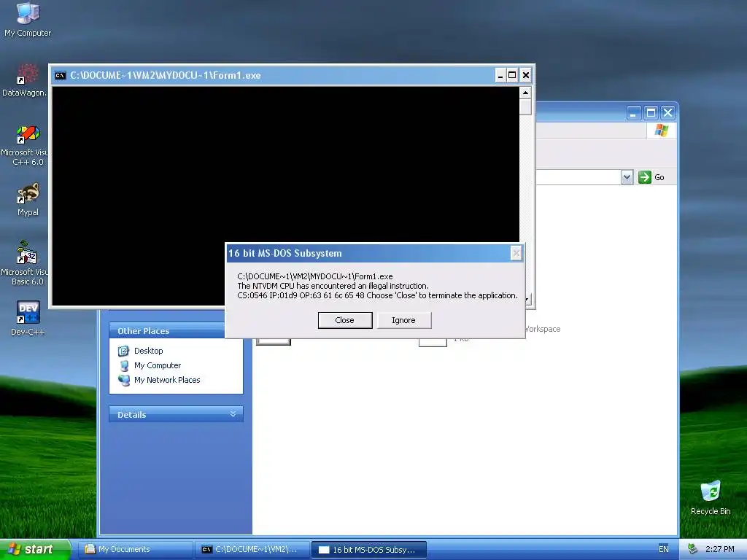
Task: Click the system tray notification icon
Action: [693, 549]
